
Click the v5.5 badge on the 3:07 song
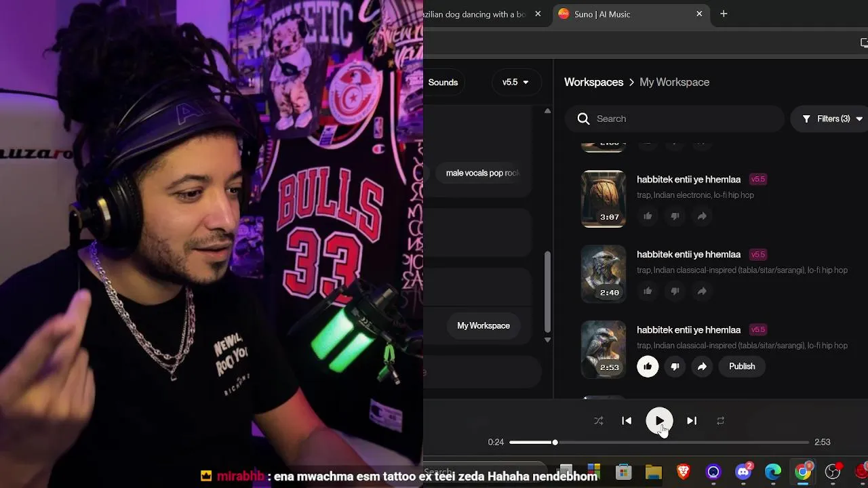[758, 180]
